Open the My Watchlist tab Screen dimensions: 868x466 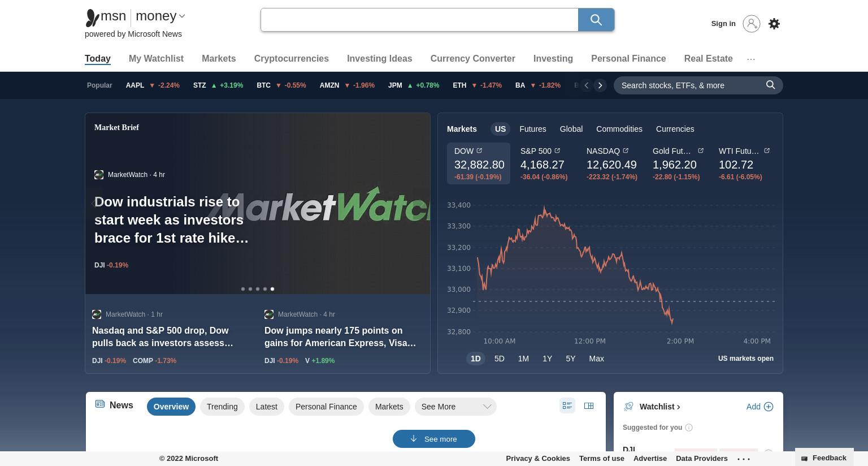tap(156, 59)
